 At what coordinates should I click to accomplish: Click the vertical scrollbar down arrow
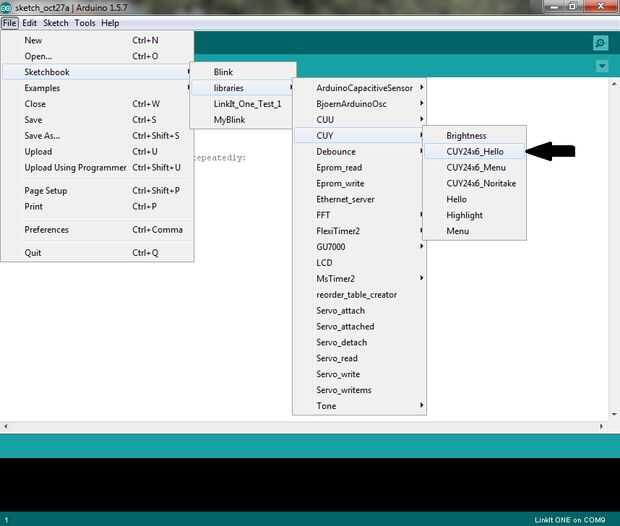614,414
